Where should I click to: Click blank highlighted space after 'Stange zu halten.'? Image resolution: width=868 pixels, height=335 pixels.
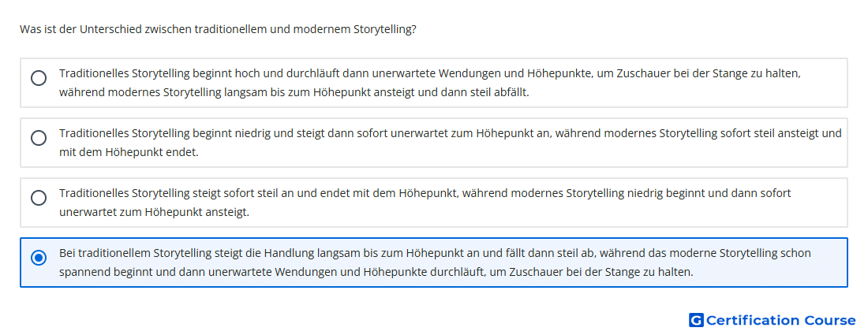click(x=769, y=272)
